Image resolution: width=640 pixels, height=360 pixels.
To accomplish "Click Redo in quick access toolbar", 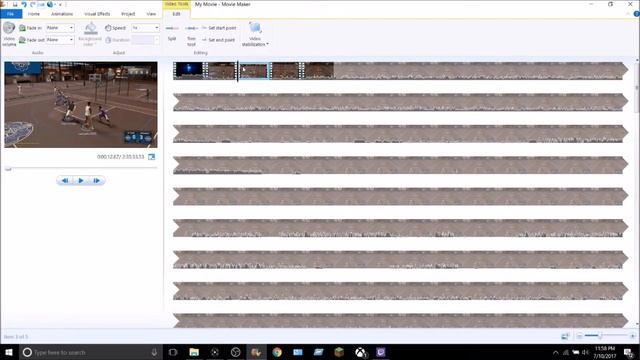I will pos(33,4).
